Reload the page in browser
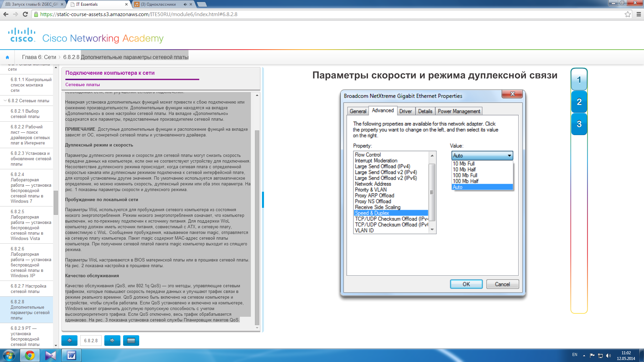644x362 pixels. 25,14
